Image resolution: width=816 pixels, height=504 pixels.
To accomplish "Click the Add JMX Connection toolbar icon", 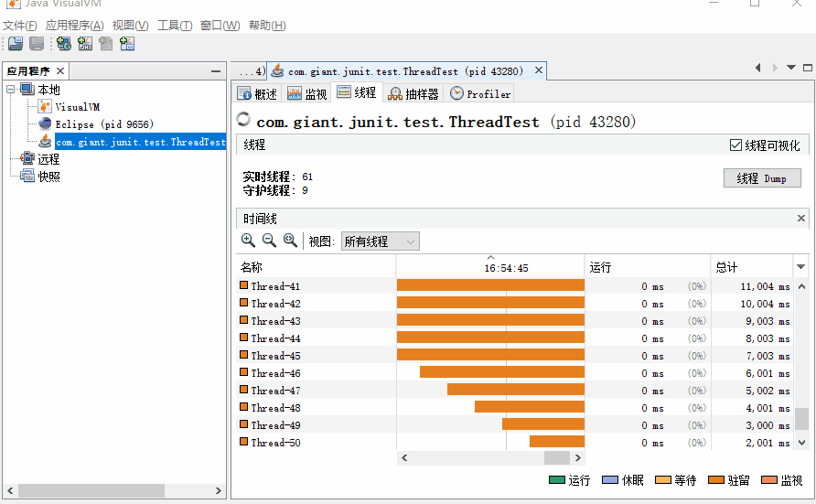I will 85,44.
